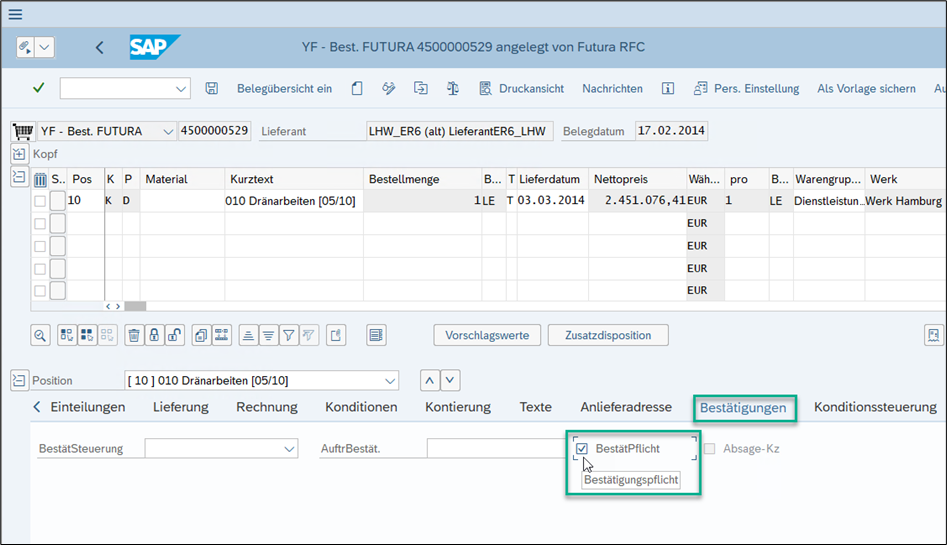The image size is (947, 545).
Task: Click the save diskette icon
Action: coord(212,88)
